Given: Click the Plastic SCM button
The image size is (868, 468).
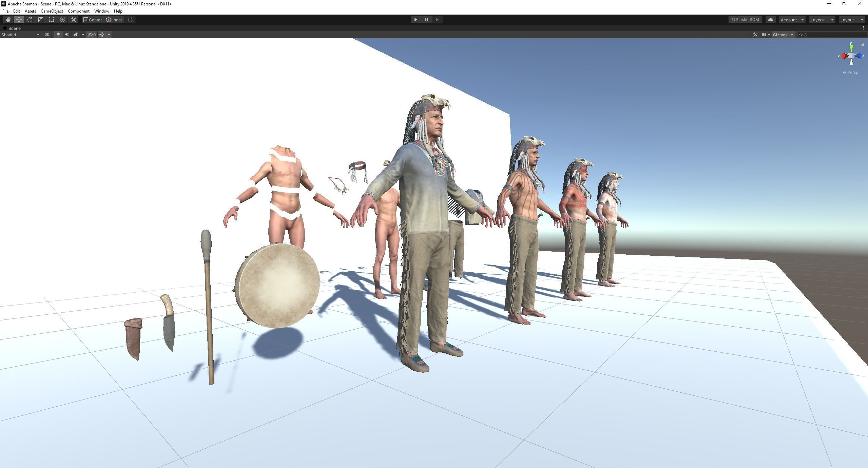Looking at the screenshot, I should tap(745, 20).
